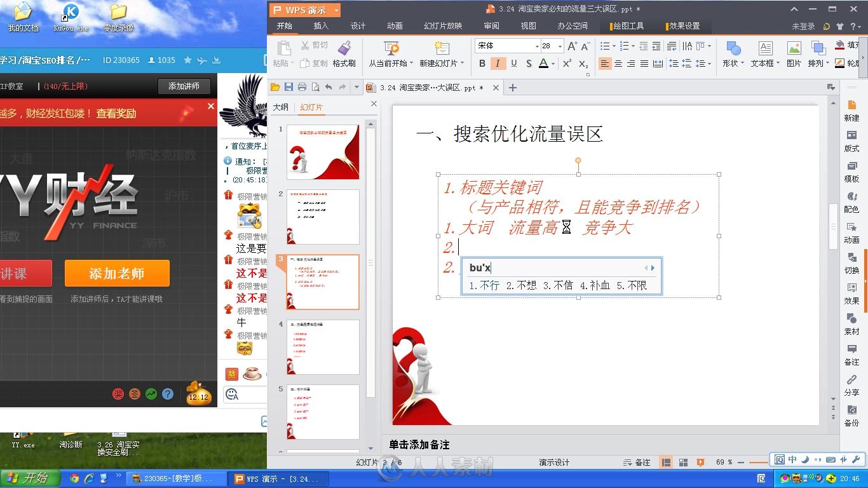Apply subscript formatting (x₂)
The width and height of the screenshot is (868, 488).
coord(583,63)
